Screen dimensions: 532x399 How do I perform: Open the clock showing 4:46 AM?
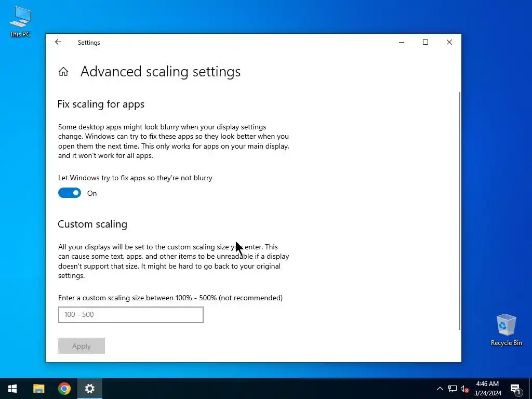click(x=487, y=389)
